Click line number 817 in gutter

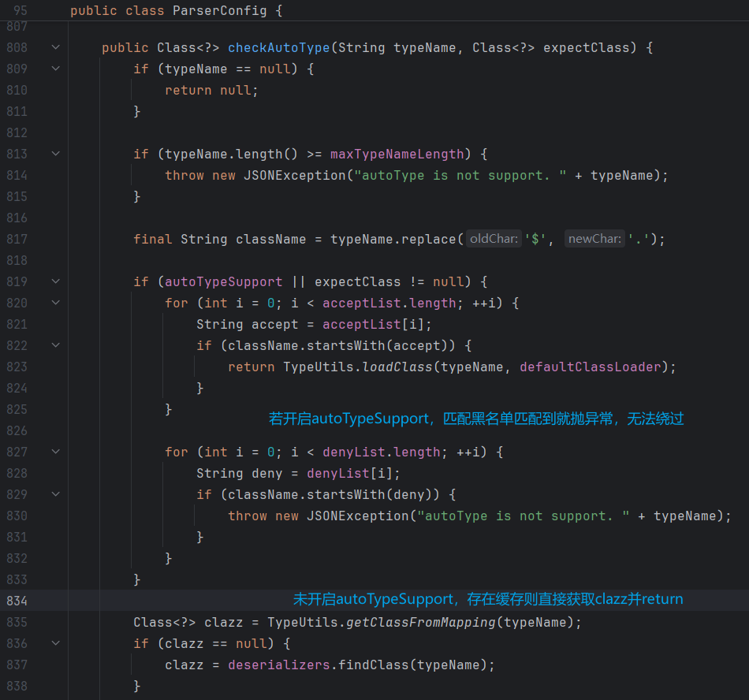point(17,239)
